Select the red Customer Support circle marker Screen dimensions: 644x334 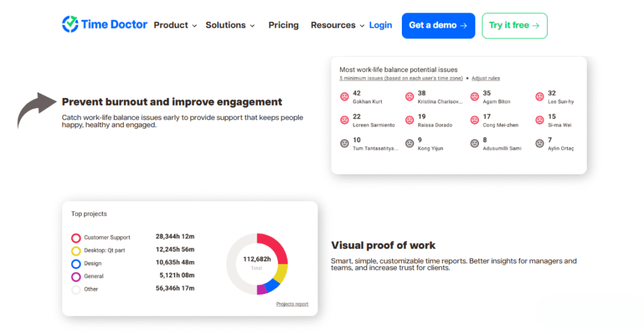[76, 238]
